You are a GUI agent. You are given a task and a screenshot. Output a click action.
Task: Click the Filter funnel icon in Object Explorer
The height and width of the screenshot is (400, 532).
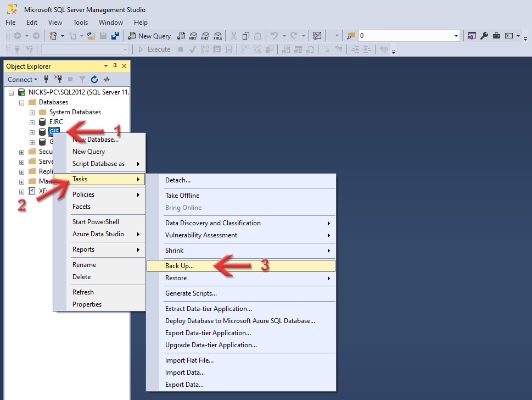(82, 80)
